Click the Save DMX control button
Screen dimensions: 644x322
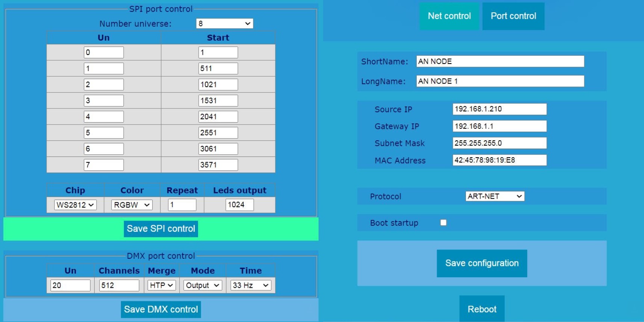point(161,309)
